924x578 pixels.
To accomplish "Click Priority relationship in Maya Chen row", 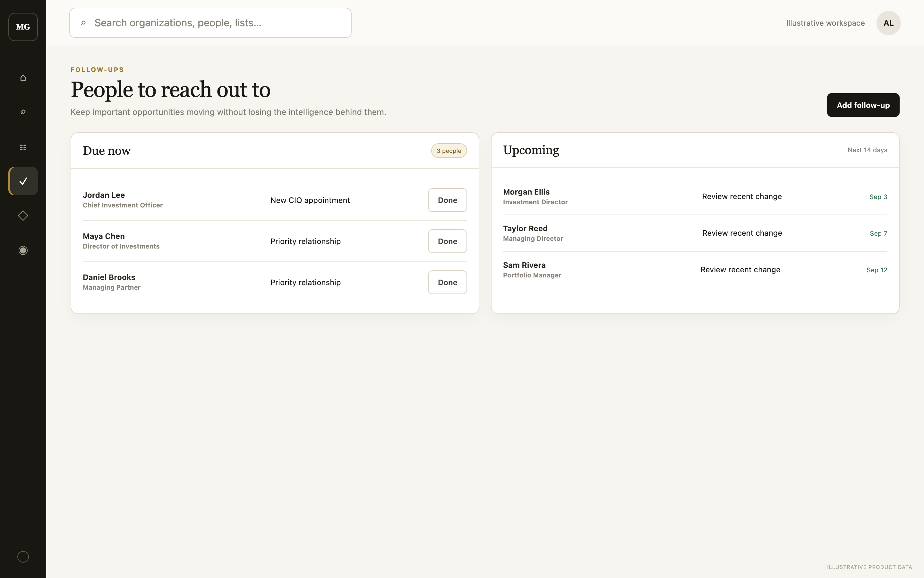I will click(305, 241).
